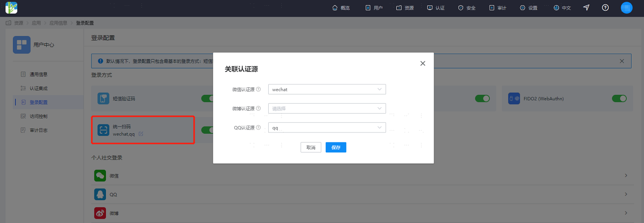Click the help icon beside 微博认证源

258,108
